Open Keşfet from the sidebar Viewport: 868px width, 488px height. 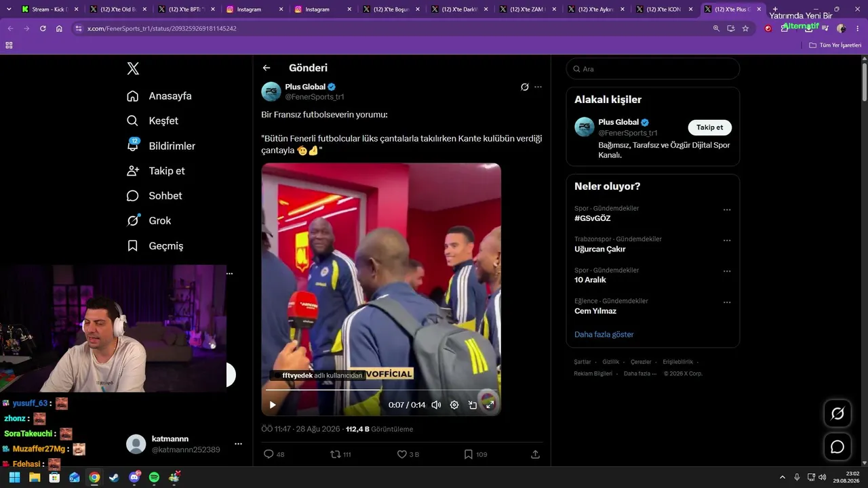click(153, 121)
